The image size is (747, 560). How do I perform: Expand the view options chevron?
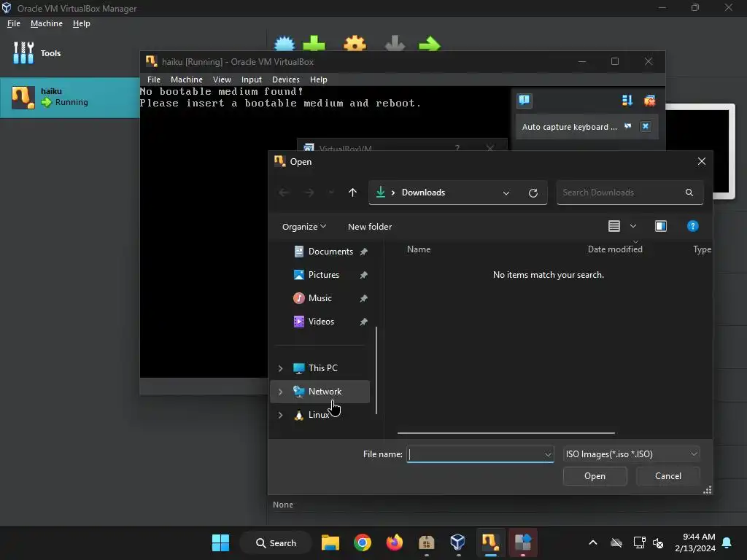[633, 226]
